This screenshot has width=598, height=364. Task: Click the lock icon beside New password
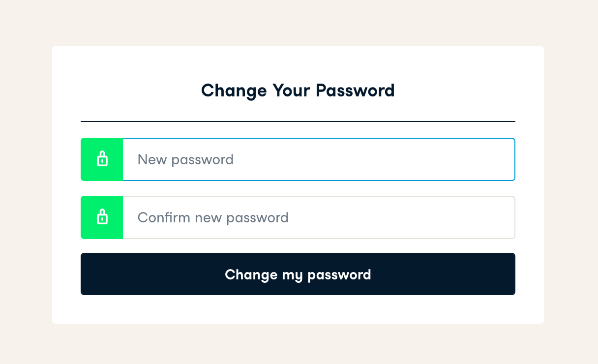click(x=102, y=159)
